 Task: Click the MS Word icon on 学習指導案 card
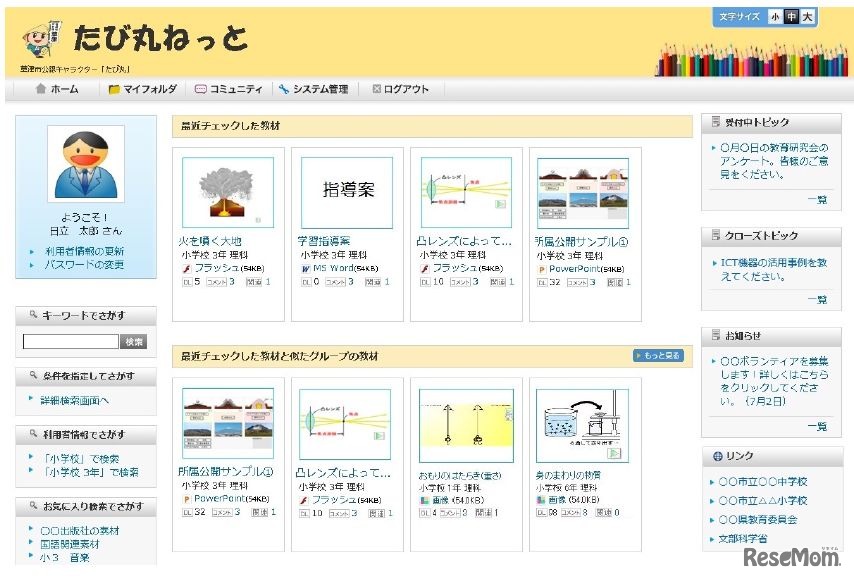coord(304,266)
